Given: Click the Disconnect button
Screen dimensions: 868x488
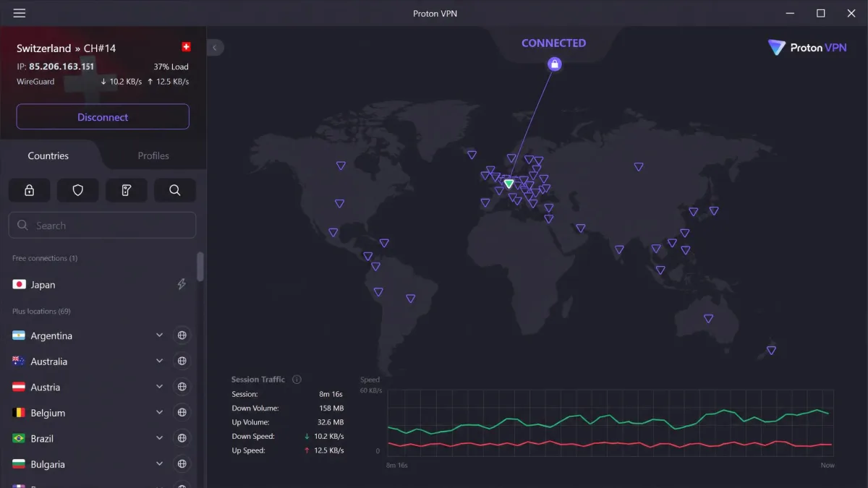Looking at the screenshot, I should [103, 116].
